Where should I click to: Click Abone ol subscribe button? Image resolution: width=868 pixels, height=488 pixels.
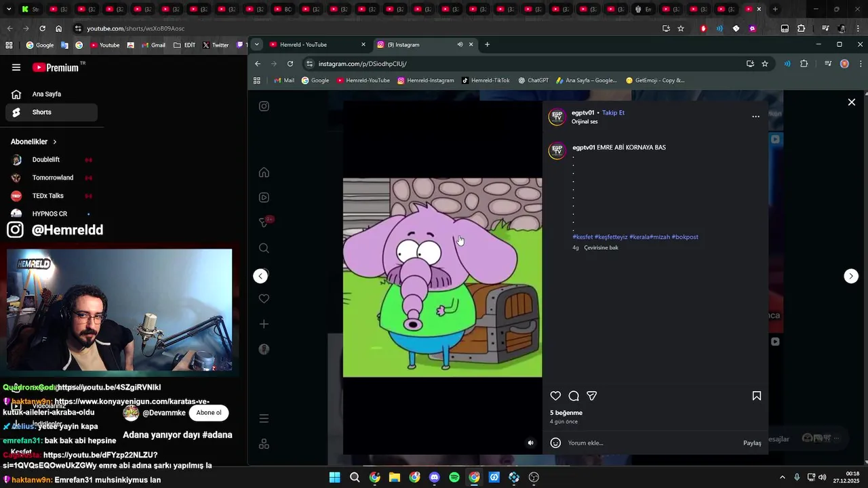click(208, 413)
